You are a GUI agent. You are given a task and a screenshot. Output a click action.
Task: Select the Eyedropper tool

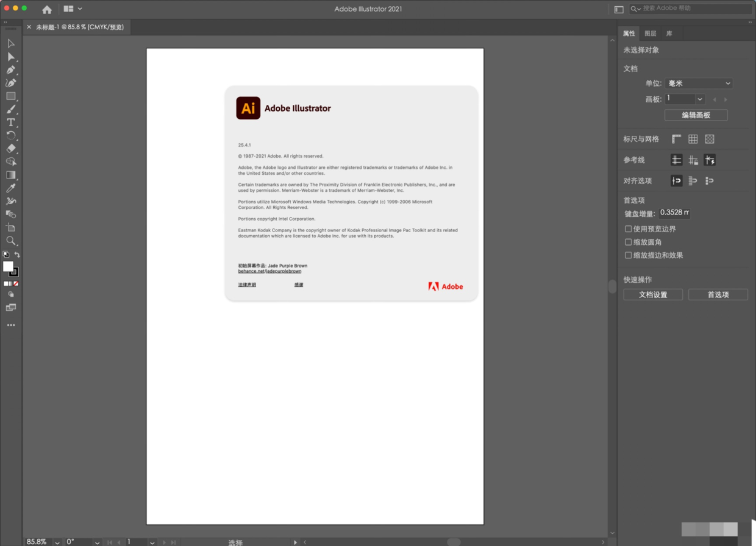[11, 188]
